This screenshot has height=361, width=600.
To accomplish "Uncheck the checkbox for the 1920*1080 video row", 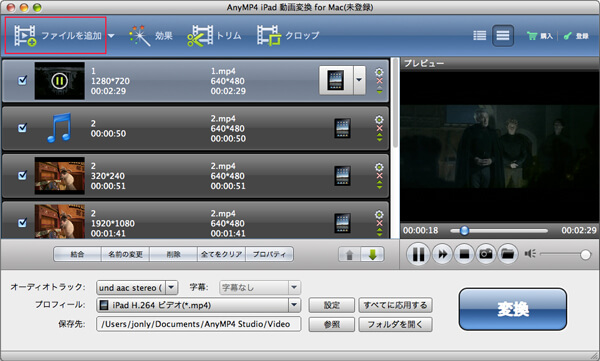I will (x=23, y=222).
